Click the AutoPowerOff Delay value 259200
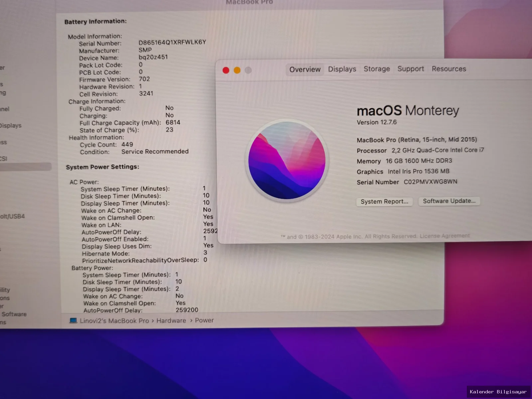This screenshot has width=532, height=399. pos(187,310)
